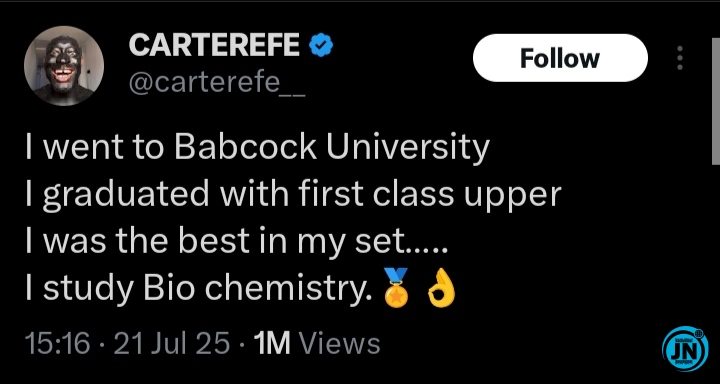Click the 'I study Bio chemistry' text
The width and height of the screenshot is (720, 384).
click(x=200, y=290)
